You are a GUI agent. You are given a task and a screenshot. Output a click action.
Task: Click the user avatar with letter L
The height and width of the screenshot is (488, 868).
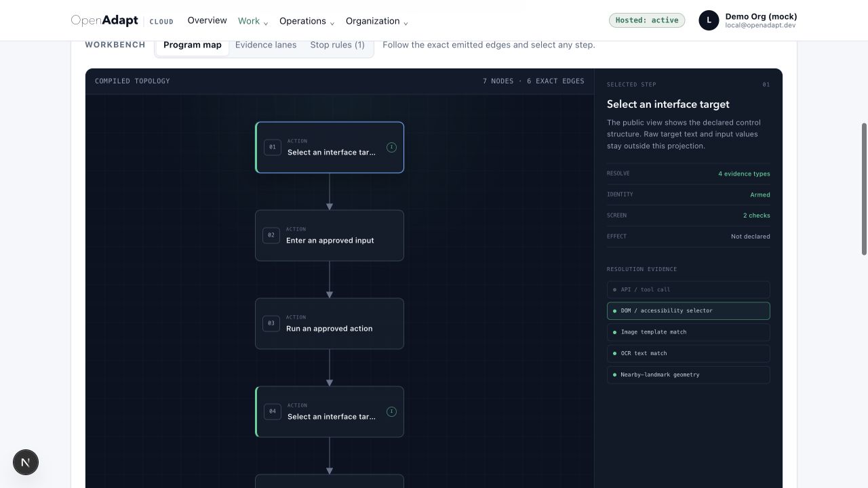coord(709,20)
